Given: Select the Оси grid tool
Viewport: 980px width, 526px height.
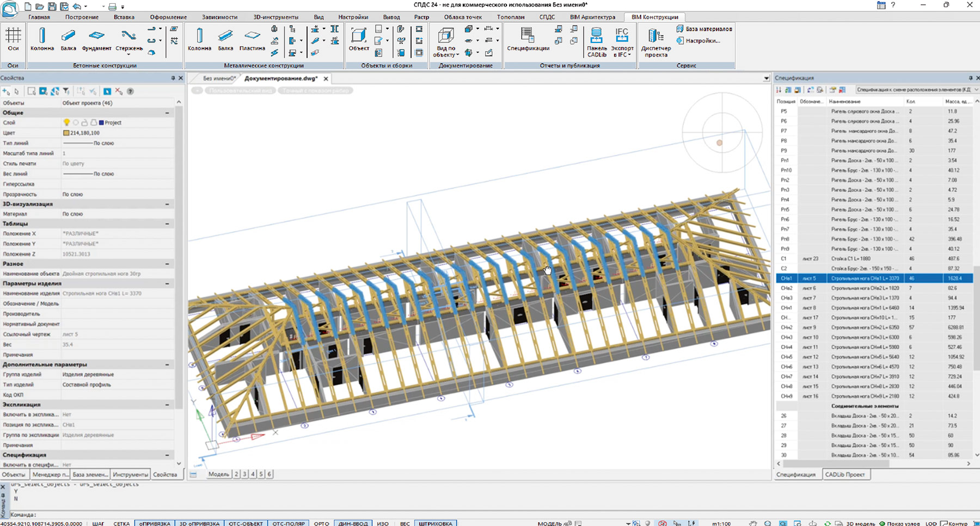Looking at the screenshot, I should tap(13, 39).
